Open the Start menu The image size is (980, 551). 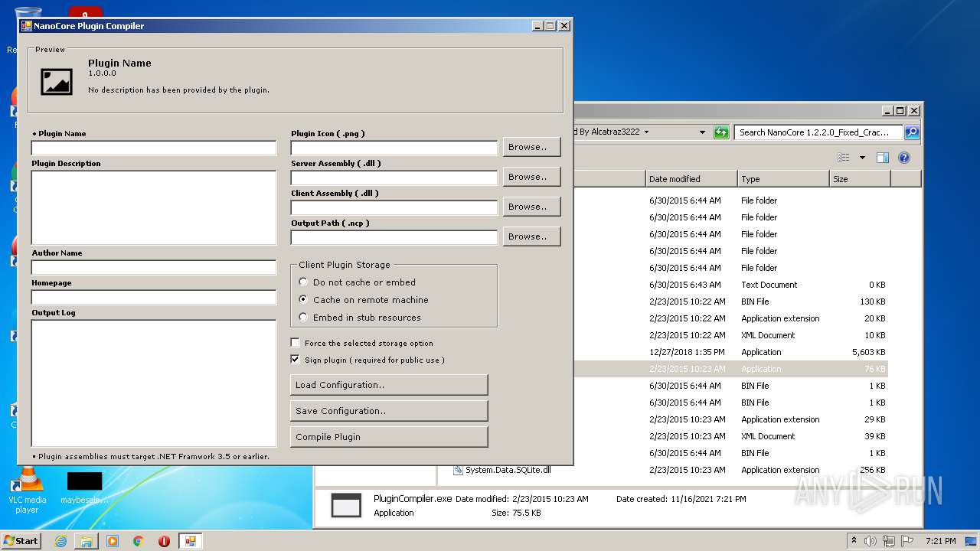(x=21, y=541)
